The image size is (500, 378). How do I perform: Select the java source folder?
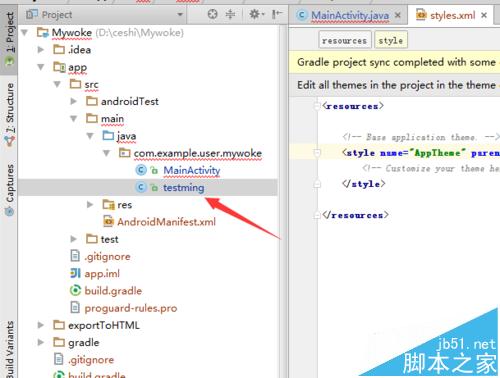pos(126,136)
